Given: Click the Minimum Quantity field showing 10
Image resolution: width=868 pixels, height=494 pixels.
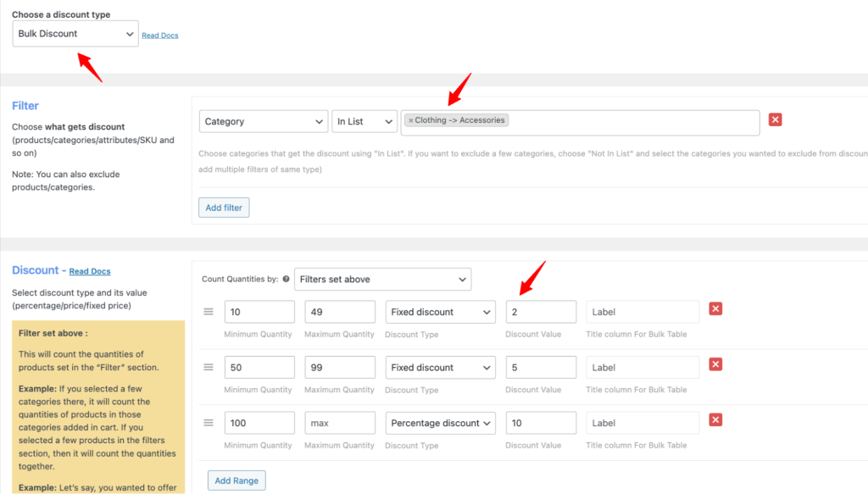Looking at the screenshot, I should tap(259, 311).
